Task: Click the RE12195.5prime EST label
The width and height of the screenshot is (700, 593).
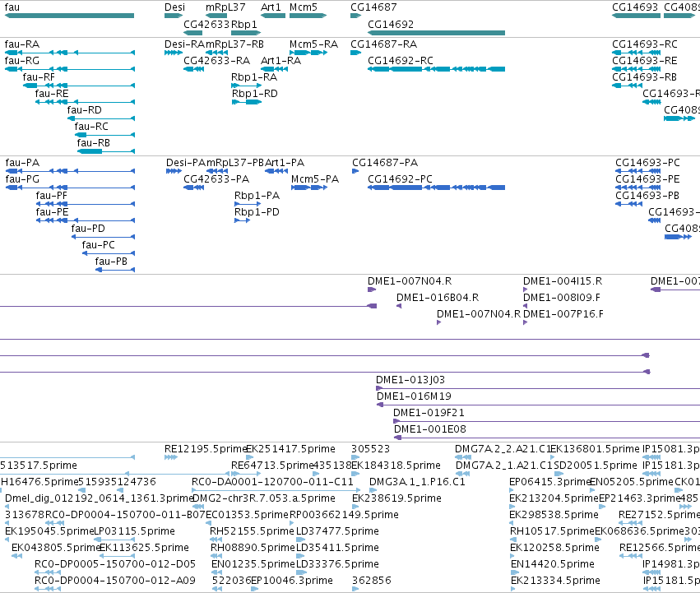Action: click(x=206, y=449)
